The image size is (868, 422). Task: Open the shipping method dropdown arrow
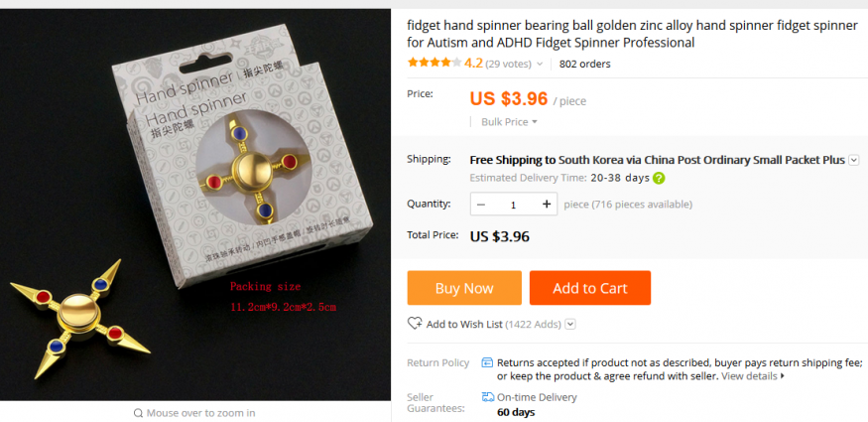pyautogui.click(x=853, y=160)
